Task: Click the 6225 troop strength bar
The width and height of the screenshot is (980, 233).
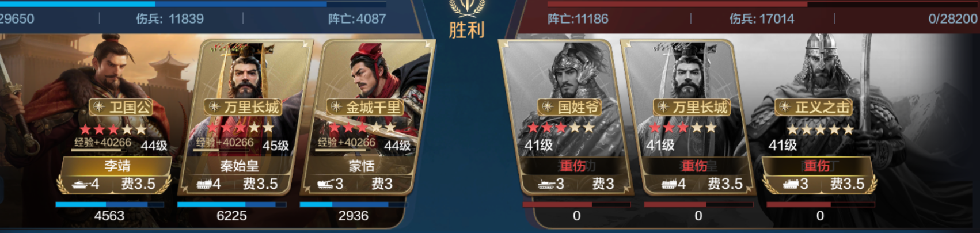Action: click(x=231, y=204)
